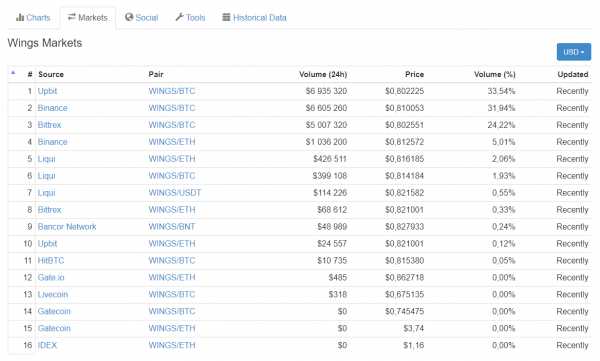Select the Markets tab
600x361 pixels.
tap(88, 18)
